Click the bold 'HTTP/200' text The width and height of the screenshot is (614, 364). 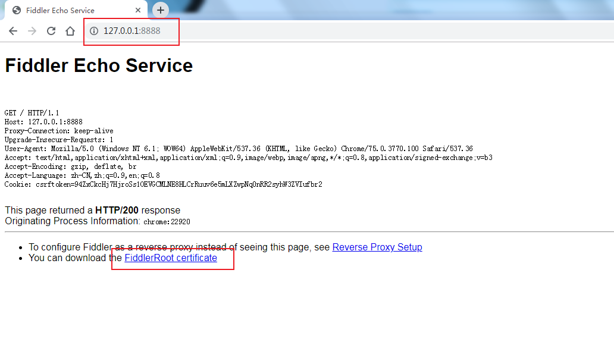pos(117,210)
